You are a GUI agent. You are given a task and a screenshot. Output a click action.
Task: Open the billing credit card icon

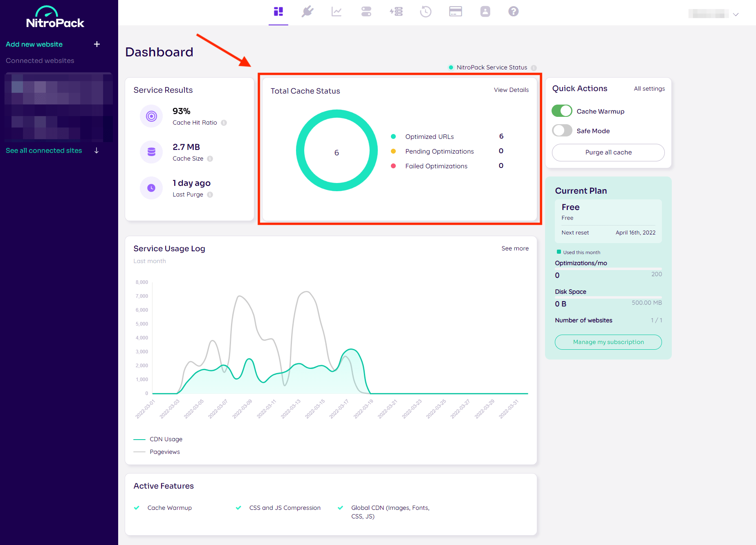(x=455, y=12)
